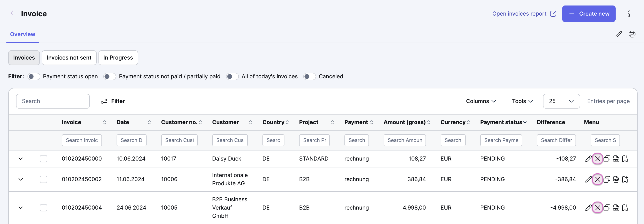The height and width of the screenshot is (224, 644).
Task: Click bookmark-plus icon for invoice 010202450000
Action: pyautogui.click(x=625, y=158)
